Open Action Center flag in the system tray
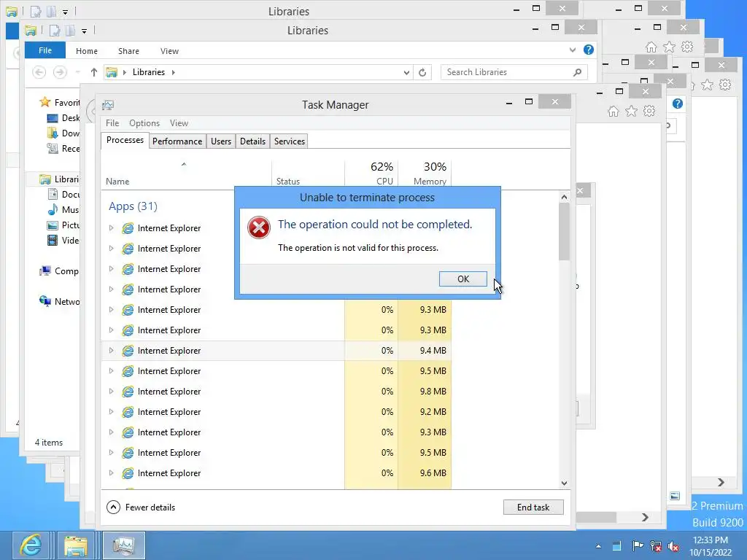 pos(637,546)
